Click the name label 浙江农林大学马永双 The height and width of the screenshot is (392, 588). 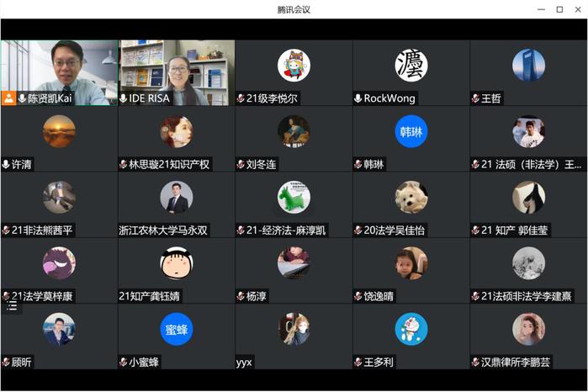click(x=163, y=230)
